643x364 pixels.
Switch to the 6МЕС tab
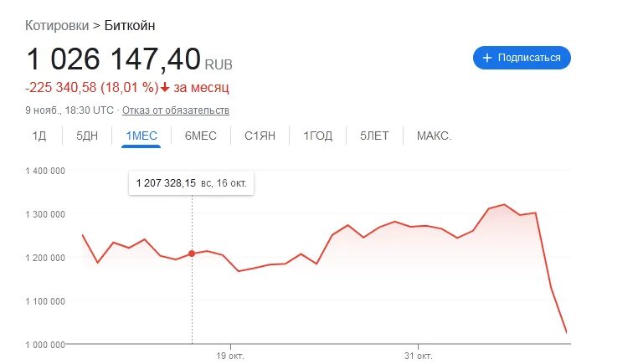(x=201, y=136)
